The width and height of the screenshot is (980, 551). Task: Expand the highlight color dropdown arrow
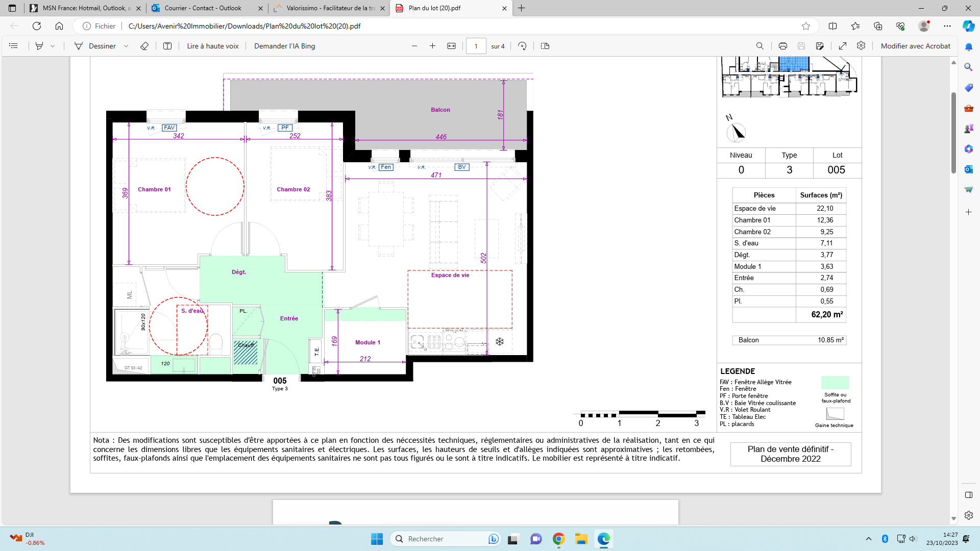pyautogui.click(x=53, y=46)
